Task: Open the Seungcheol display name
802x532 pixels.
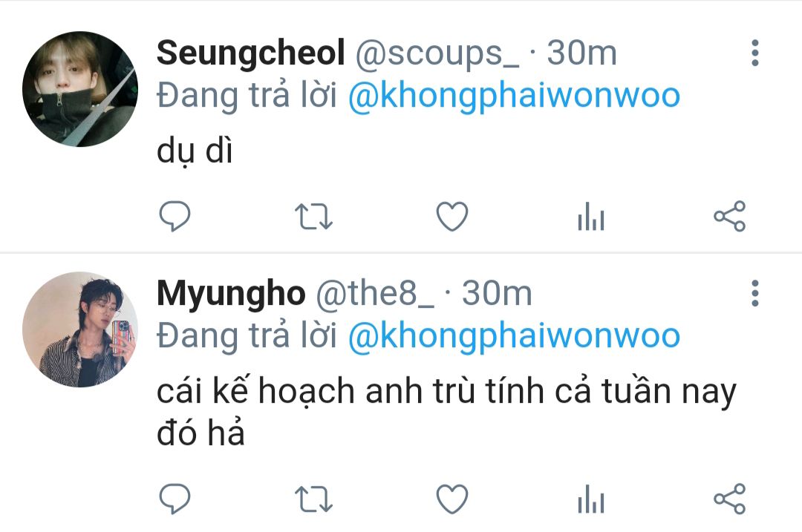Action: [x=251, y=53]
